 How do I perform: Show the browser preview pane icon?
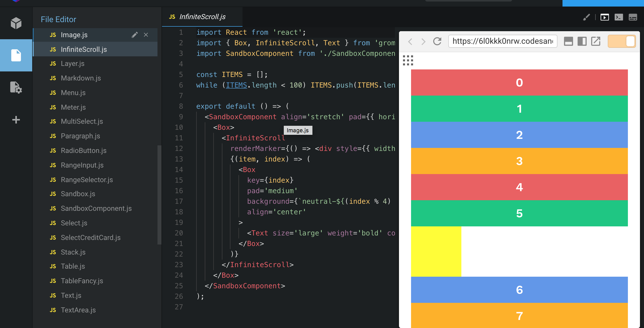605,17
